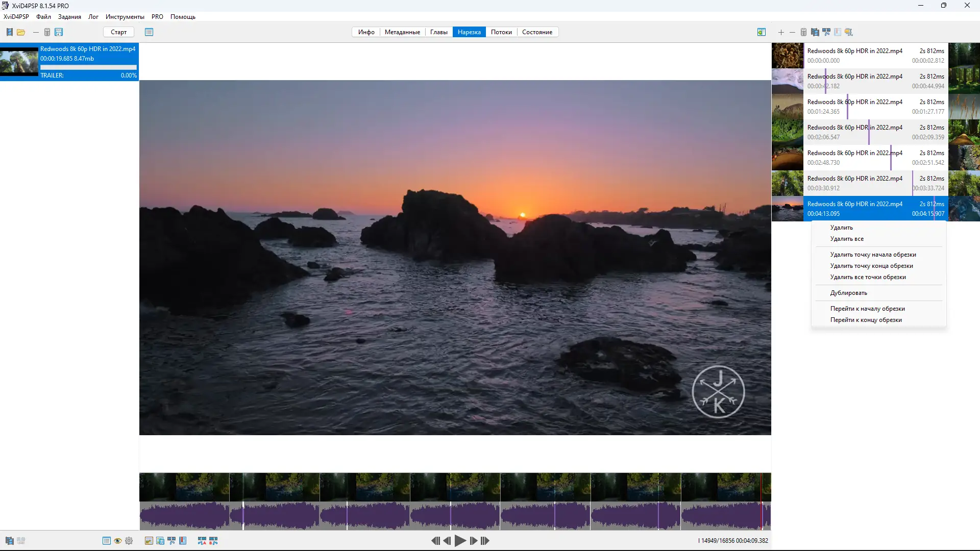Click the play button under the preview

click(460, 541)
